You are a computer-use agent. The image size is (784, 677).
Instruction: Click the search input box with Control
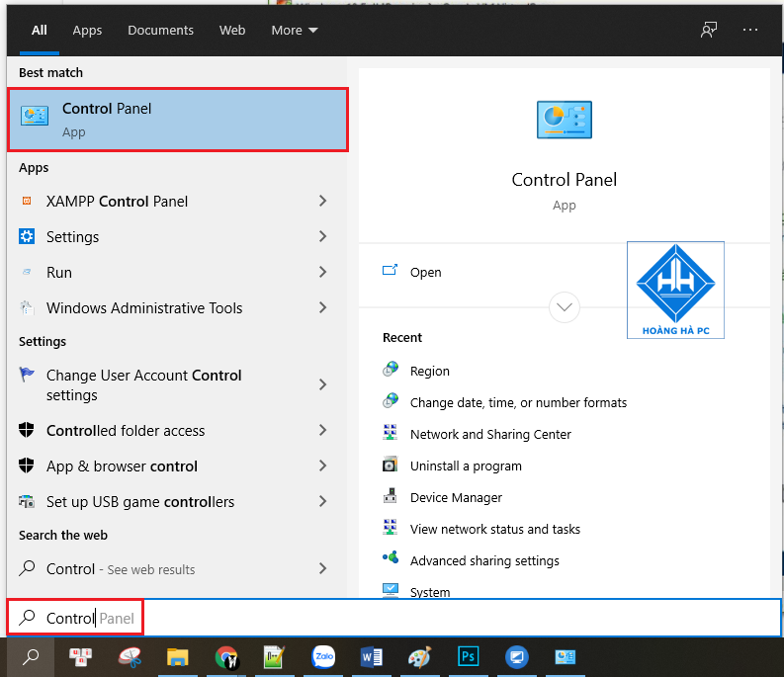(x=394, y=618)
